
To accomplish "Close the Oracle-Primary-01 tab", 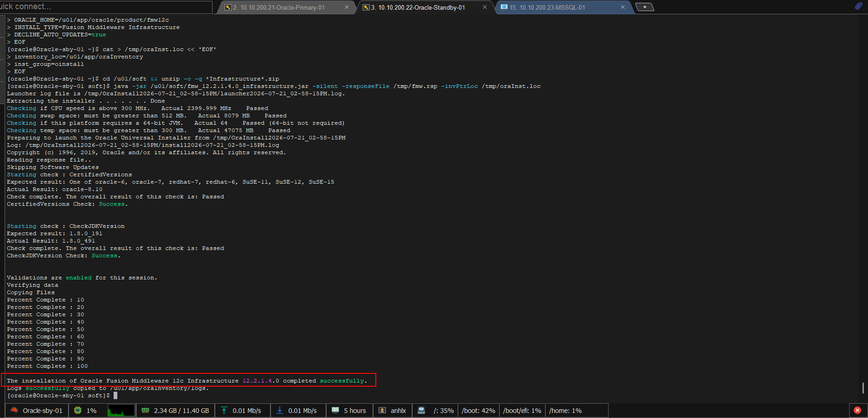I will (347, 7).
